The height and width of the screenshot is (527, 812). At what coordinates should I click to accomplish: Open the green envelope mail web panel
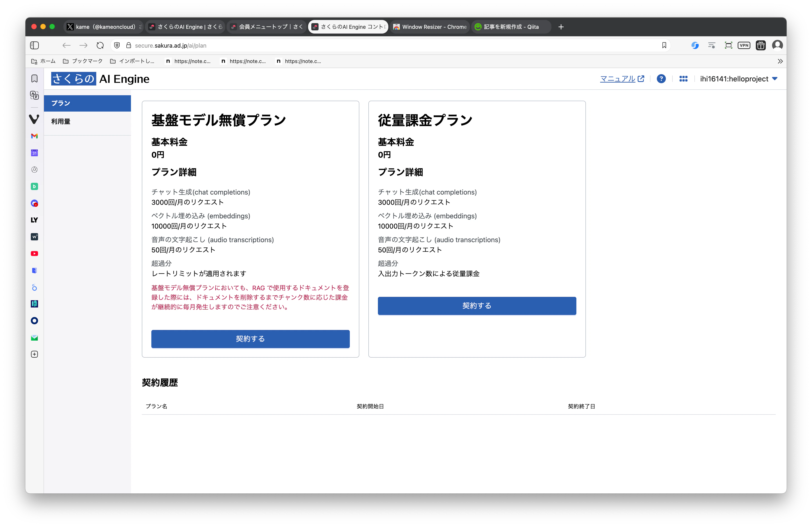[x=34, y=338]
